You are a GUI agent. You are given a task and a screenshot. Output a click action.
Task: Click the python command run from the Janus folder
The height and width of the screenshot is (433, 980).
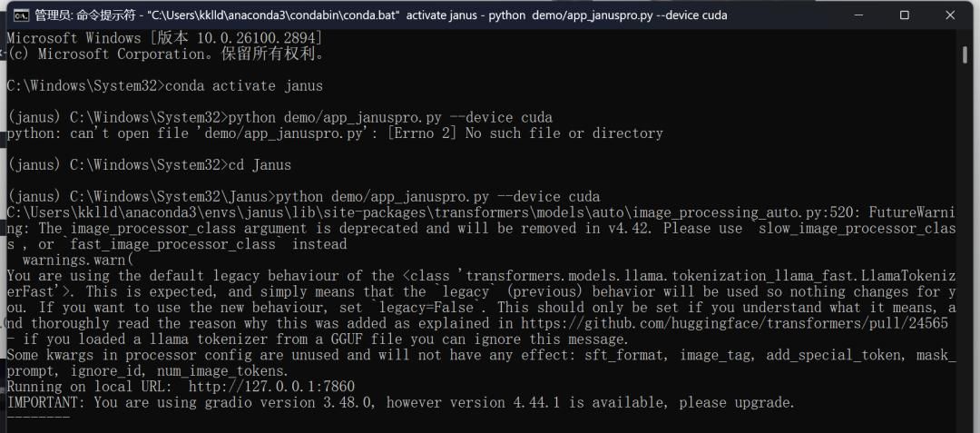coord(303,197)
